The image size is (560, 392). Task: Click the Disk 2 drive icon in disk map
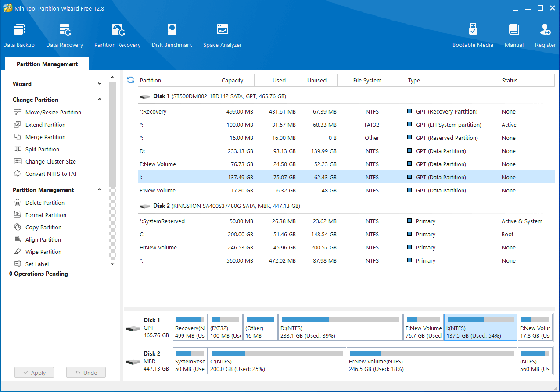tap(133, 362)
